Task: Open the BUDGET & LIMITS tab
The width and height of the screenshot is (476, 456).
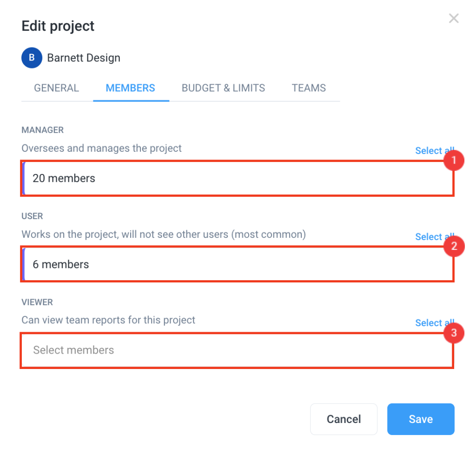Action: pyautogui.click(x=223, y=88)
